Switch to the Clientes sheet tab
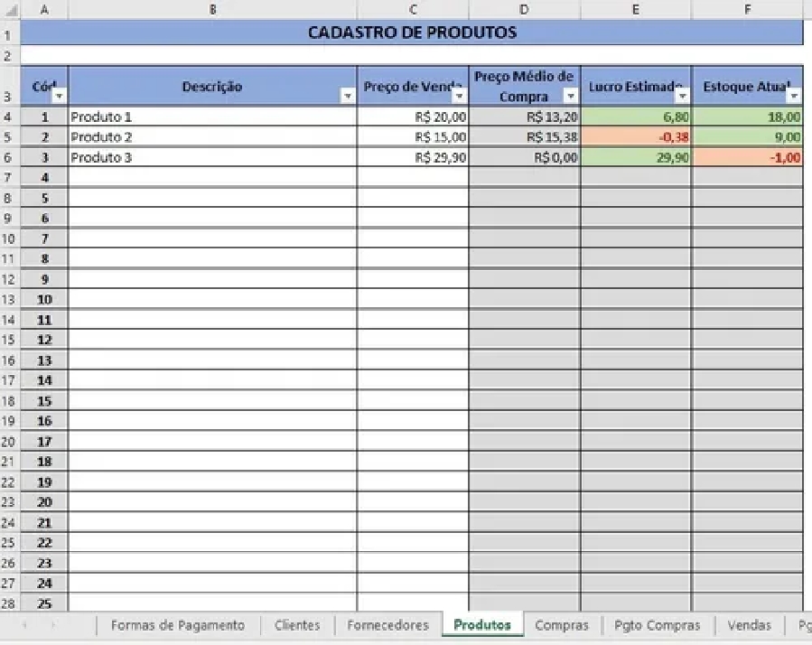The height and width of the screenshot is (645, 812). (297, 625)
